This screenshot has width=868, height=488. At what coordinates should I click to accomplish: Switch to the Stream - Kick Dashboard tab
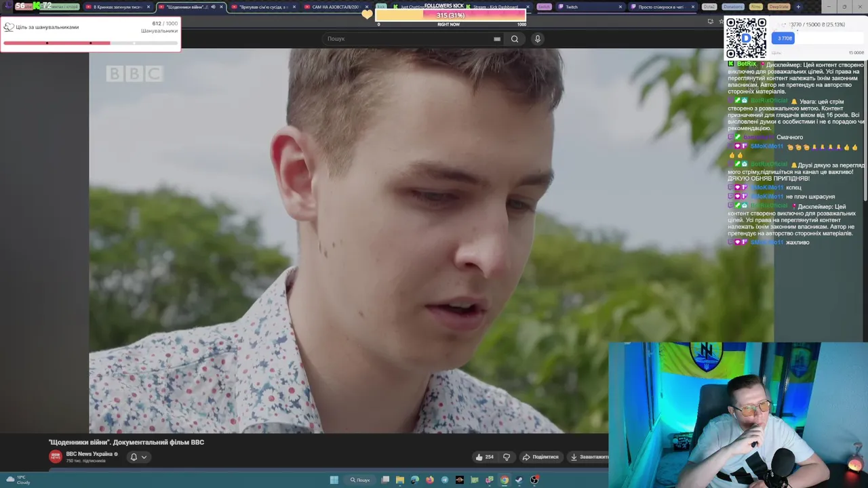point(496,7)
